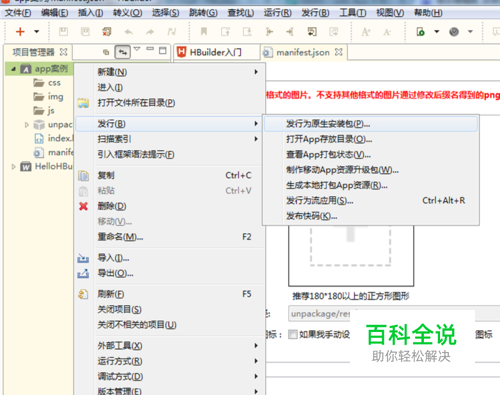Maximize the project manager panel
The image size is (500, 395).
point(163,51)
